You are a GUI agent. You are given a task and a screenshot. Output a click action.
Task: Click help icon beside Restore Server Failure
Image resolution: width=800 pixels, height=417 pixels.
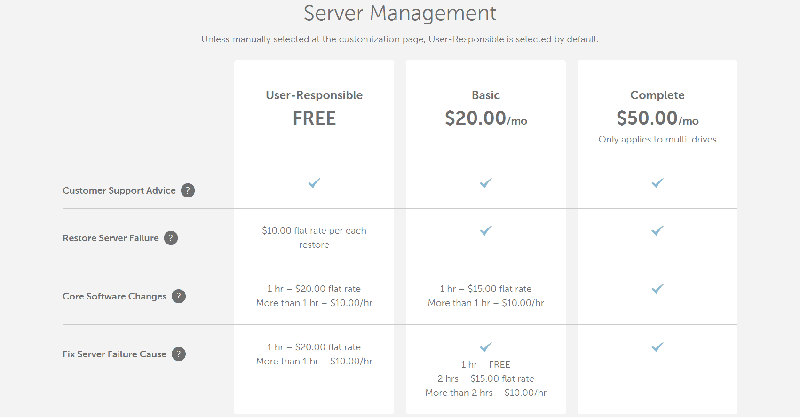click(171, 238)
